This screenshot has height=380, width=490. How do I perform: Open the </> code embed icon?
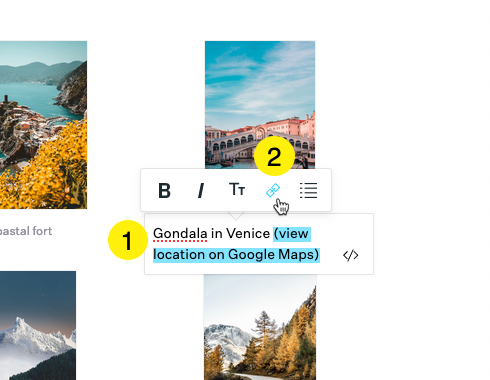tap(351, 255)
